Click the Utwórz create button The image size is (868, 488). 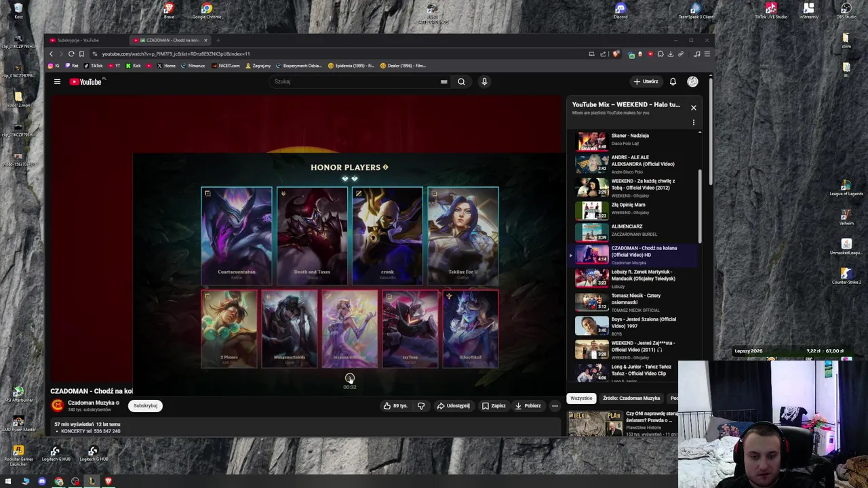pyautogui.click(x=646, y=81)
